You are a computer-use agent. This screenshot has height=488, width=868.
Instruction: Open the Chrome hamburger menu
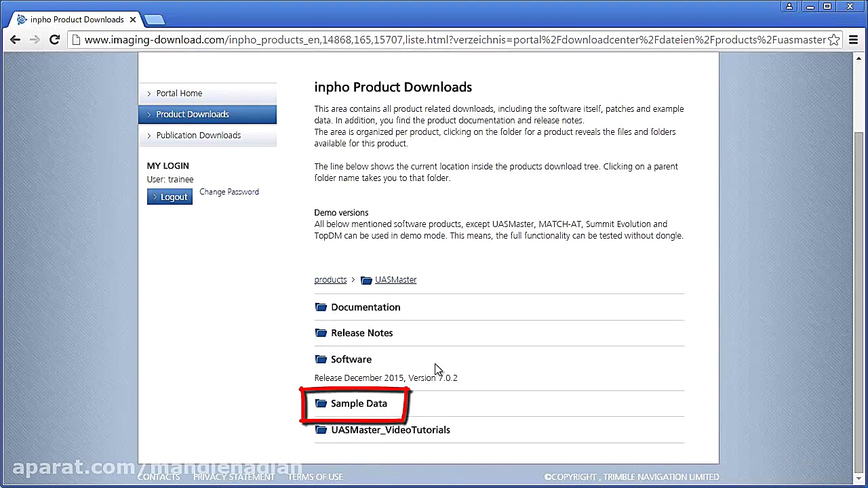click(854, 39)
